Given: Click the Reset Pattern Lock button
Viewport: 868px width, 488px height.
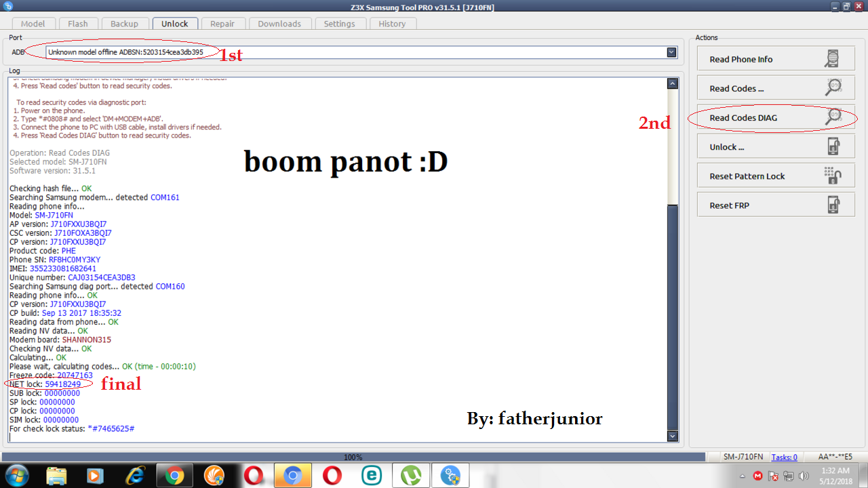Looking at the screenshot, I should (776, 176).
